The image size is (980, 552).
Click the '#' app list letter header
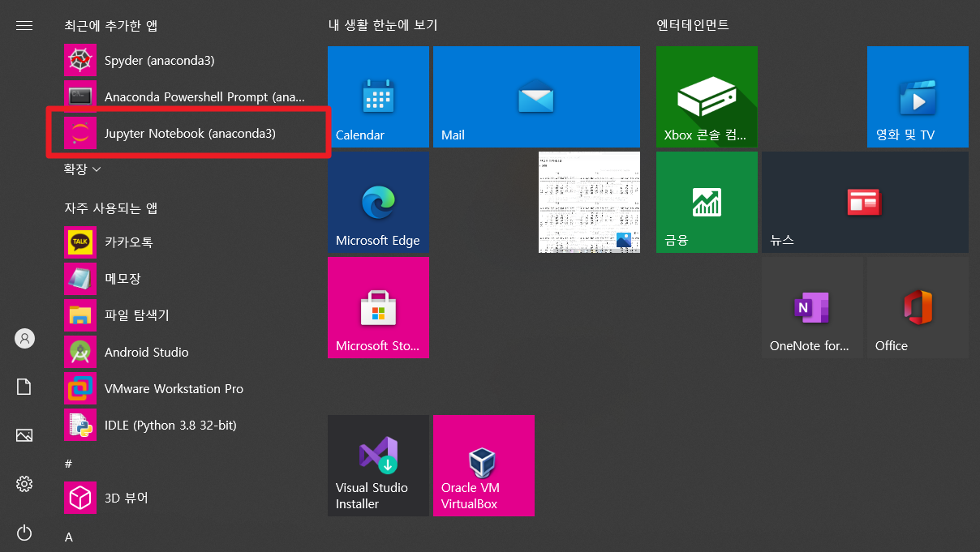(x=69, y=464)
